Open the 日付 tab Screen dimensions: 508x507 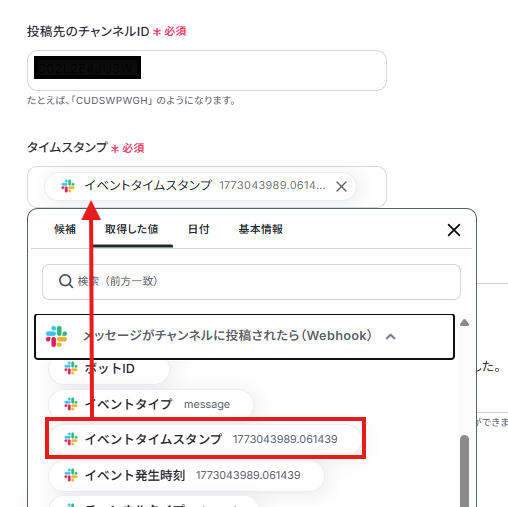click(198, 229)
